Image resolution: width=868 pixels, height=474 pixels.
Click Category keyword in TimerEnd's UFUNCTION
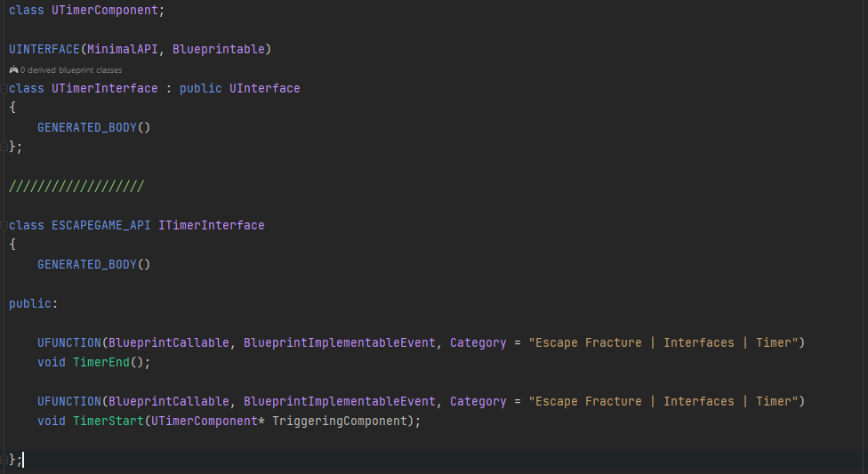pyautogui.click(x=478, y=342)
